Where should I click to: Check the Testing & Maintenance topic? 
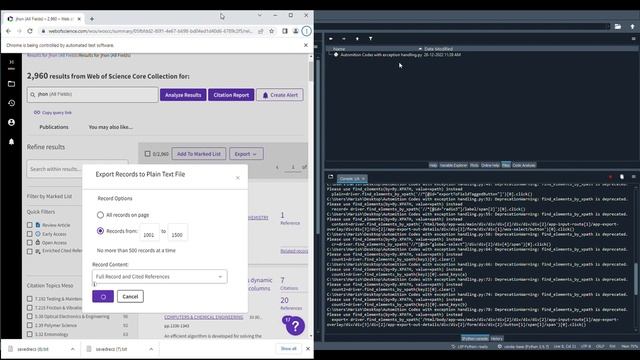[29, 299]
